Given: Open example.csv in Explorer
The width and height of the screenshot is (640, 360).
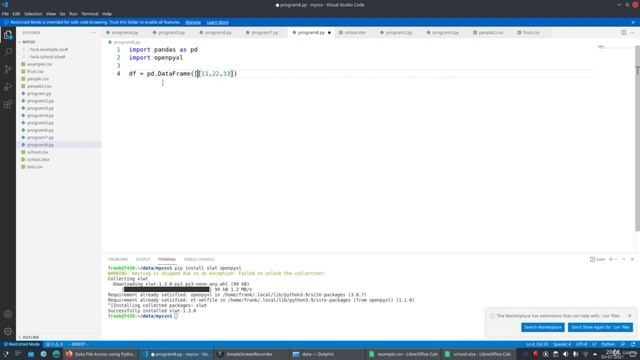Looking at the screenshot, I should [x=40, y=64].
